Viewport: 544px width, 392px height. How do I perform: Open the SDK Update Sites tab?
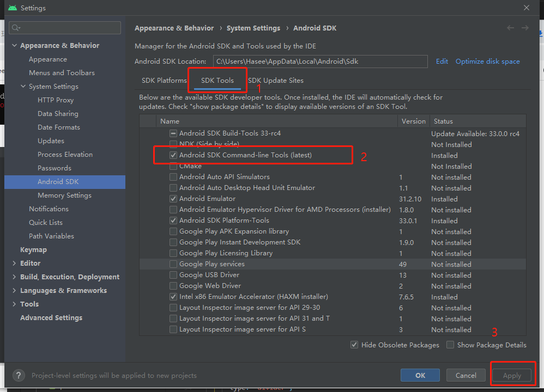click(x=276, y=81)
